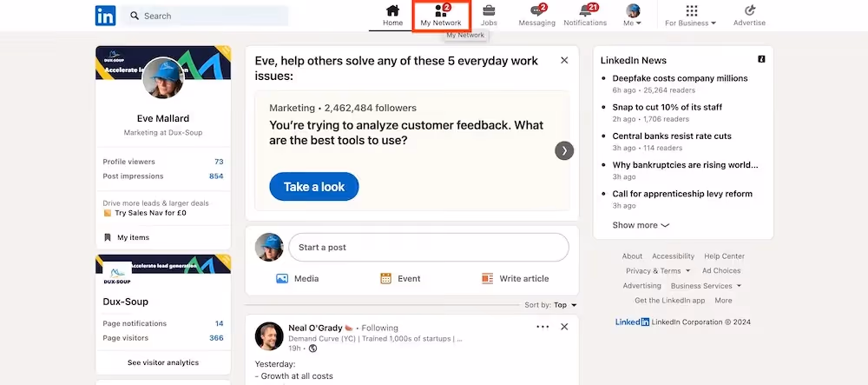
Task: Open the Ad Choices footer link
Action: 721,271
